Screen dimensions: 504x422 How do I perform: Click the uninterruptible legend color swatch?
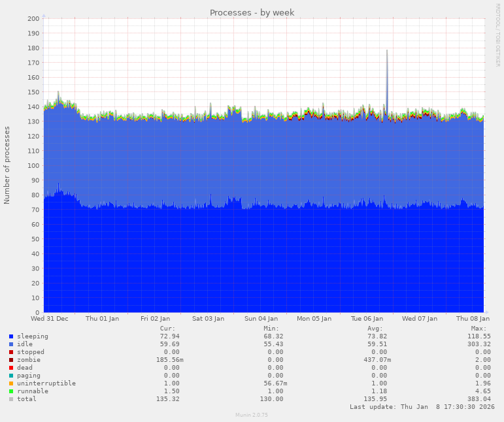pos(11,383)
